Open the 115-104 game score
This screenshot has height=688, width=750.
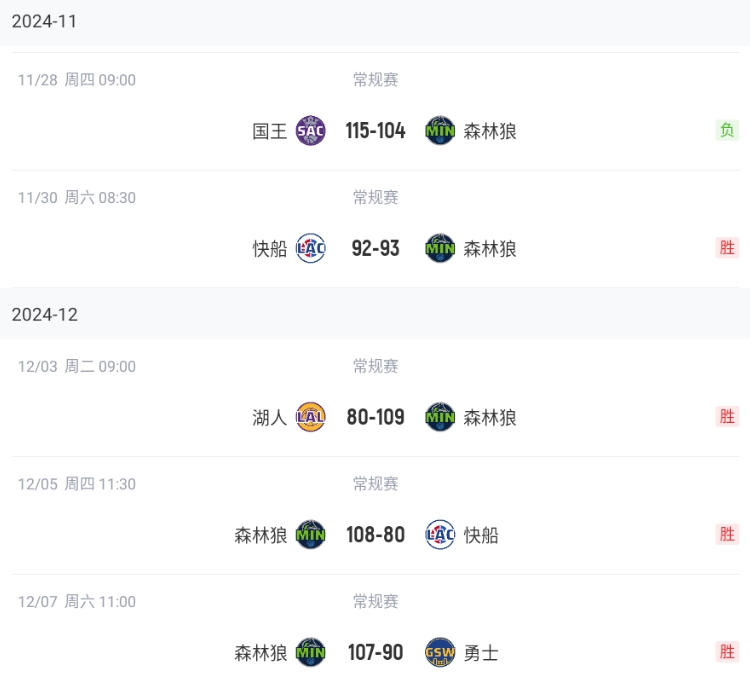pos(375,131)
